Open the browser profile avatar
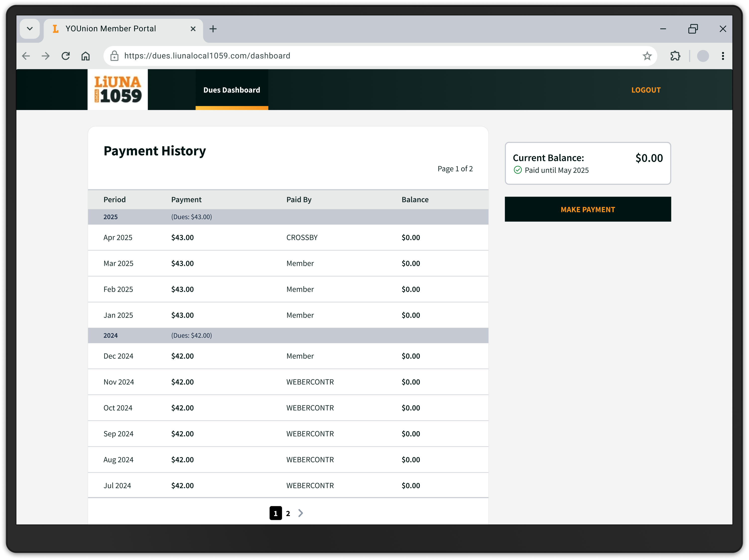Viewport: 749px width, 560px height. pos(703,56)
